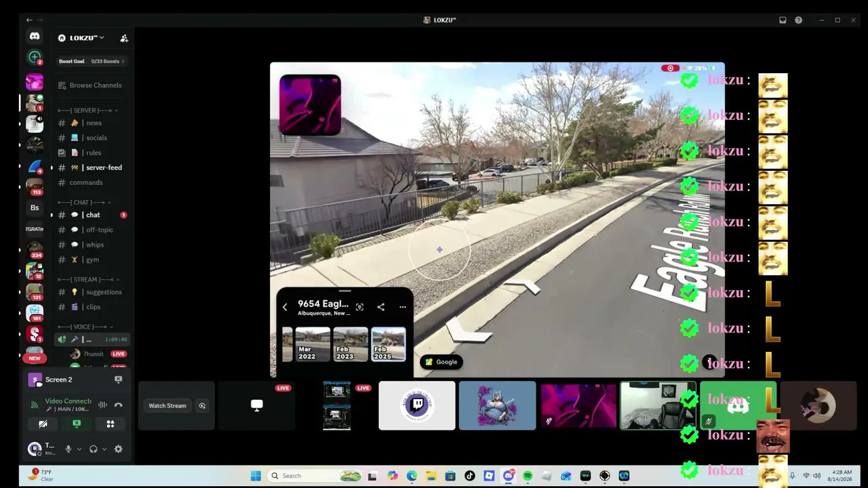This screenshot has height=488, width=868.
Task: Open Discord direct messages home icon
Action: click(x=35, y=37)
